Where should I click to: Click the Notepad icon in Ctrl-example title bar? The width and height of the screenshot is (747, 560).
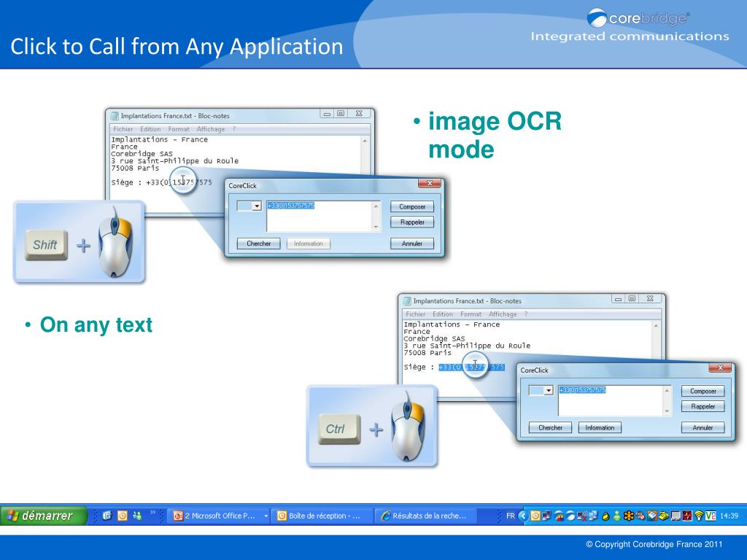(x=407, y=301)
